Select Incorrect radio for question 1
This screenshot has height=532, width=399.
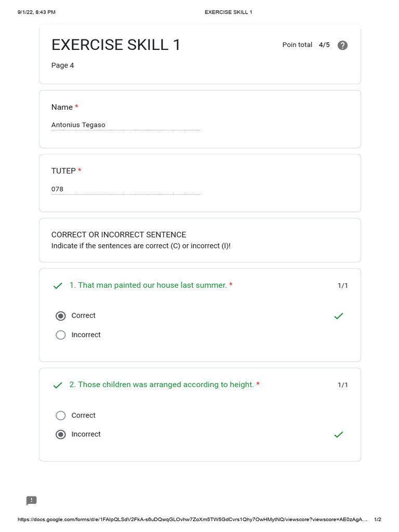(x=60, y=335)
